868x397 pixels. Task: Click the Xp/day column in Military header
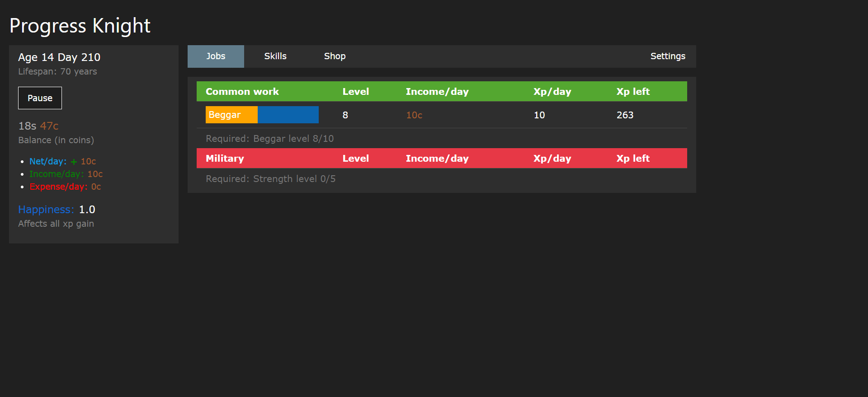pos(552,159)
